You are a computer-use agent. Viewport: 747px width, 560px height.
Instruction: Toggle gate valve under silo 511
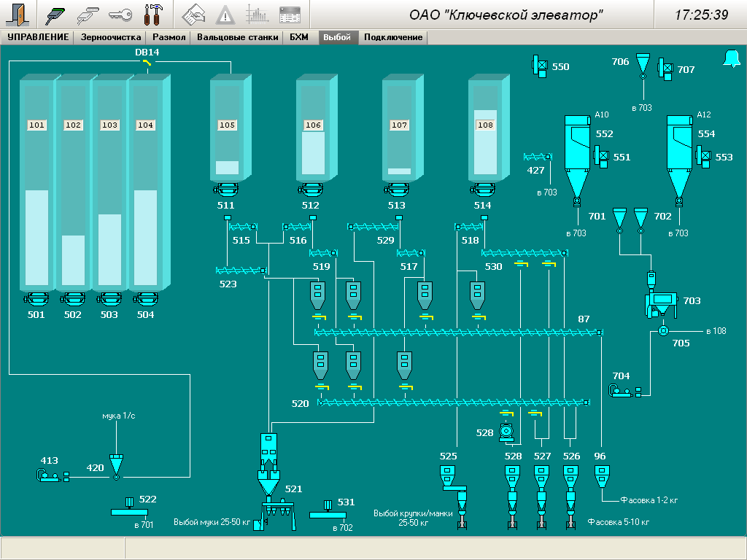pos(227,190)
